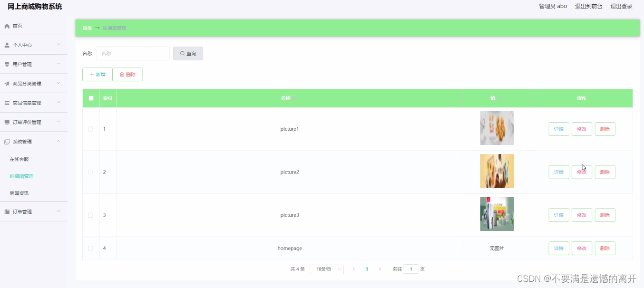Open the 10条/页 page size dropdown
The image size is (644, 288).
click(327, 269)
